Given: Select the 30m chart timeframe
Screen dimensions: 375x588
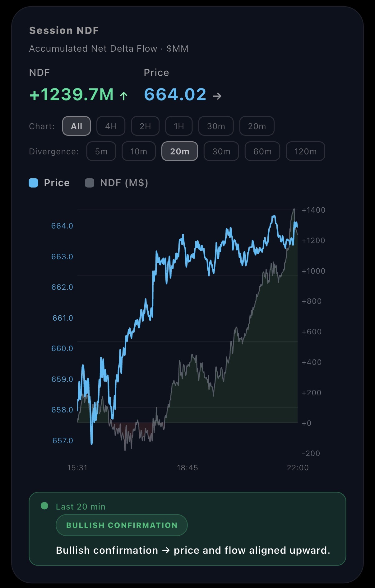Looking at the screenshot, I should [216, 126].
